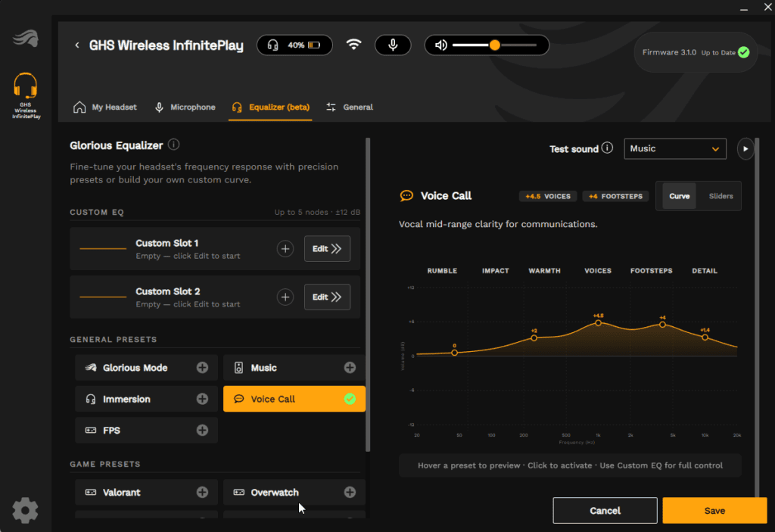Edit Custom Slot 2
This screenshot has width=775, height=532.
point(327,297)
